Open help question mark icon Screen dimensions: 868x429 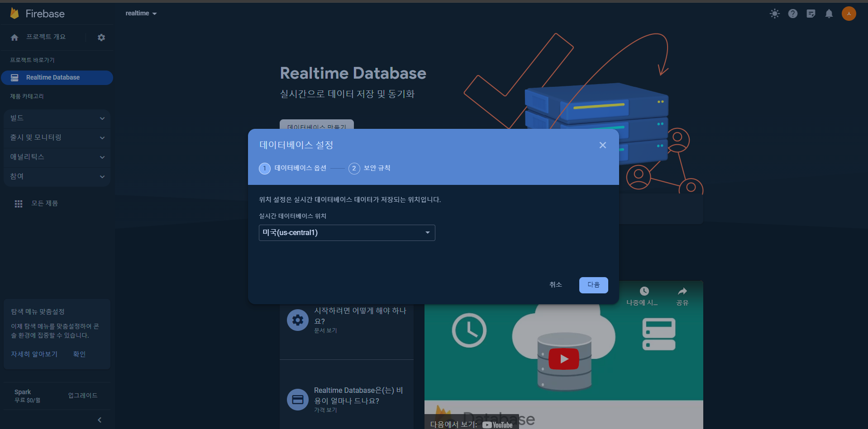coord(793,14)
